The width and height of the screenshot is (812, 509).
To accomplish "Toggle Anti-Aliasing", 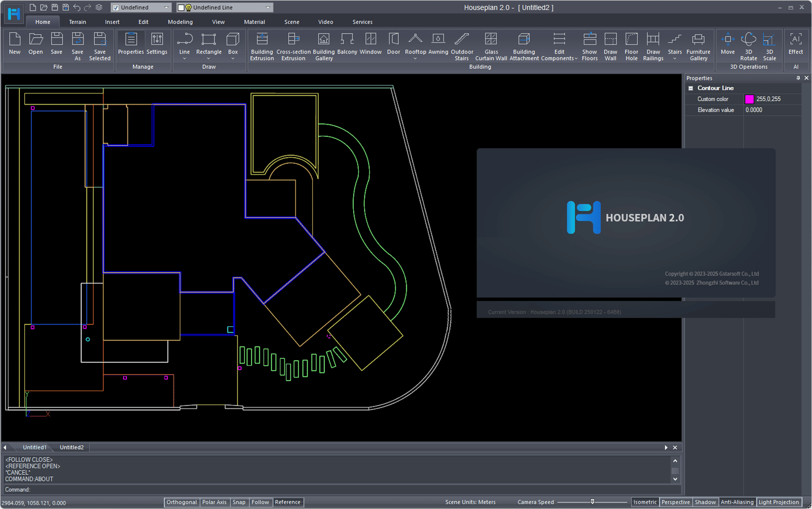I will [737, 502].
